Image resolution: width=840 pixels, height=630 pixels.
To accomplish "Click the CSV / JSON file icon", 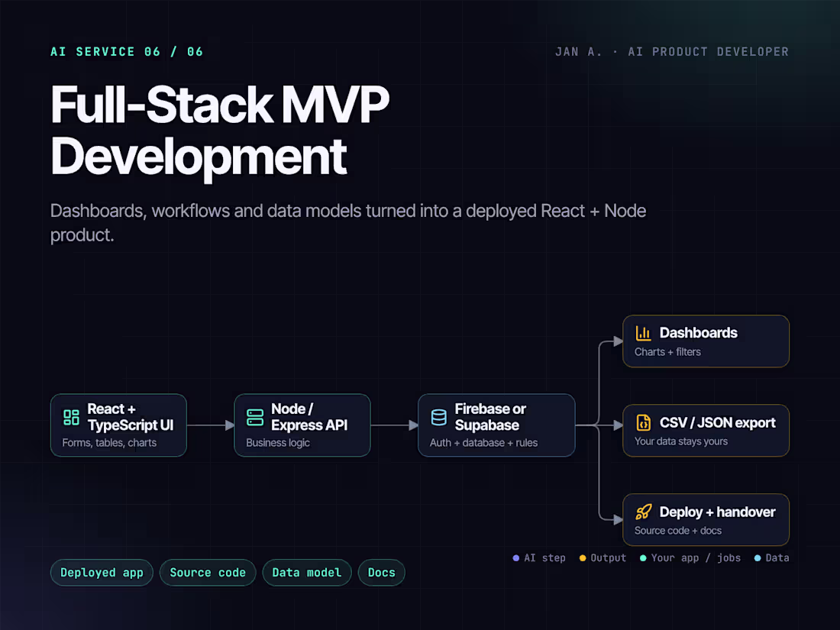I will pos(644,423).
